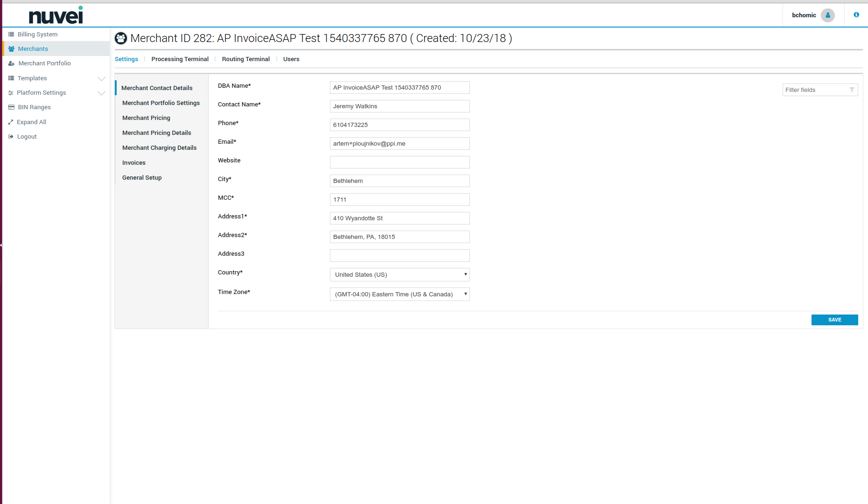The height and width of the screenshot is (504, 868).
Task: Focus the Contact Name field
Action: click(400, 106)
